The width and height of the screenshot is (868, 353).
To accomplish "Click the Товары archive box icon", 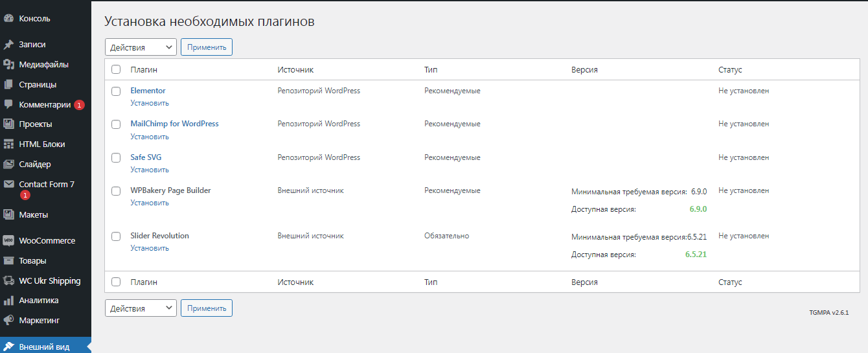I will tap(9, 261).
